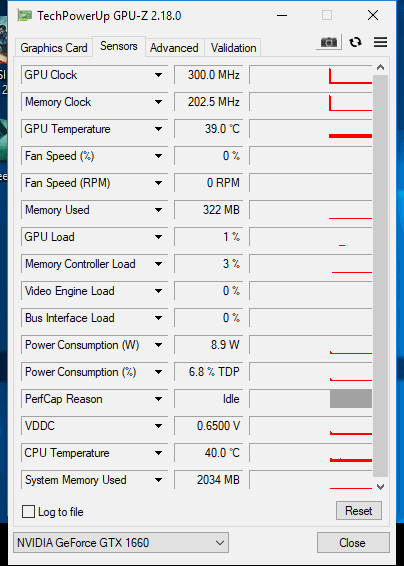
Task: Open the System Memory Used dropdown
Action: click(158, 480)
